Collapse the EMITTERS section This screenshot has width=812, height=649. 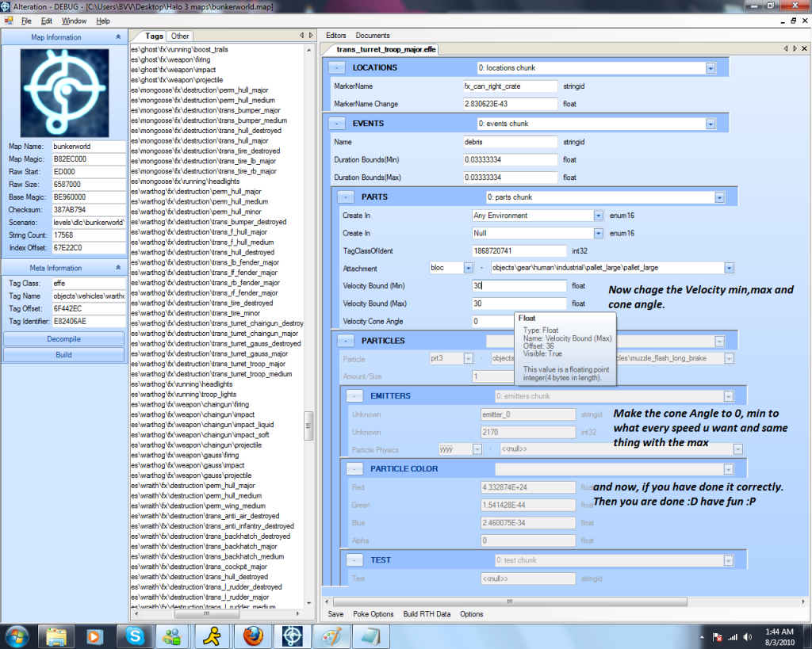pyautogui.click(x=354, y=396)
